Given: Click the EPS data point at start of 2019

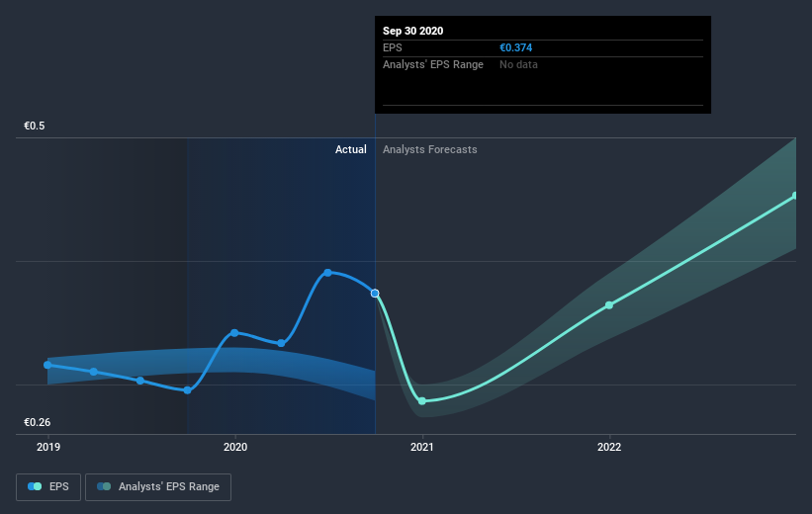Looking at the screenshot, I should [47, 365].
